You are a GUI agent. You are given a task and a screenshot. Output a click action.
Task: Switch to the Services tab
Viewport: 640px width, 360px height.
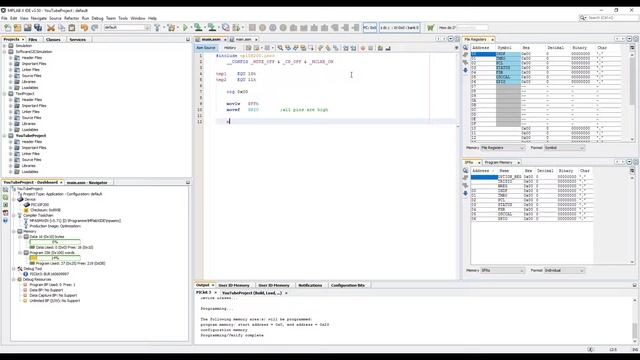point(77,40)
